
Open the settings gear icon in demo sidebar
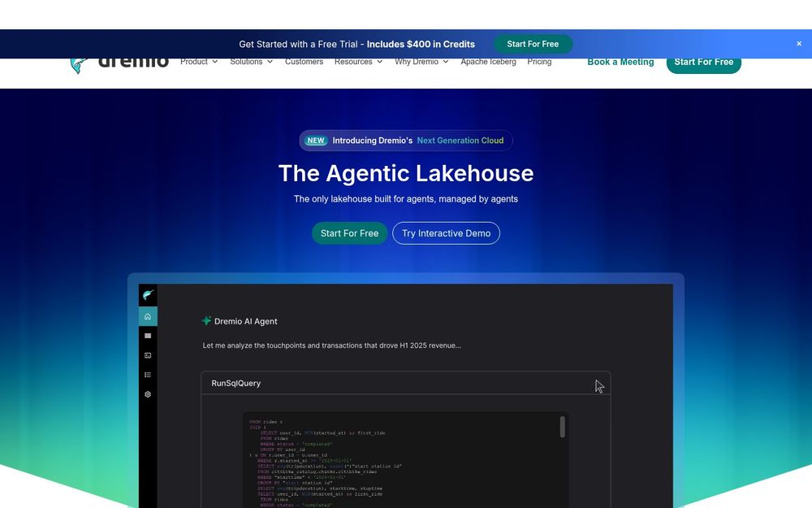click(x=148, y=394)
